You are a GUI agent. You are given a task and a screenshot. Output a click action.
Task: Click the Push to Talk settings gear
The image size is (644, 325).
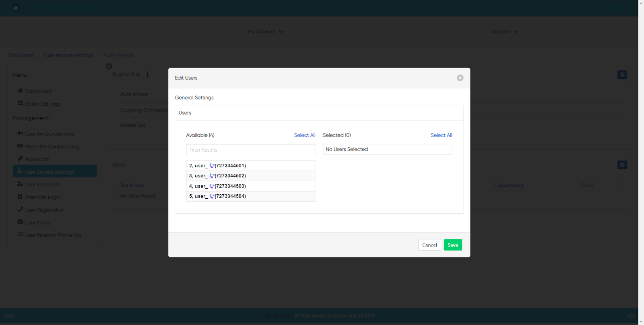click(622, 75)
